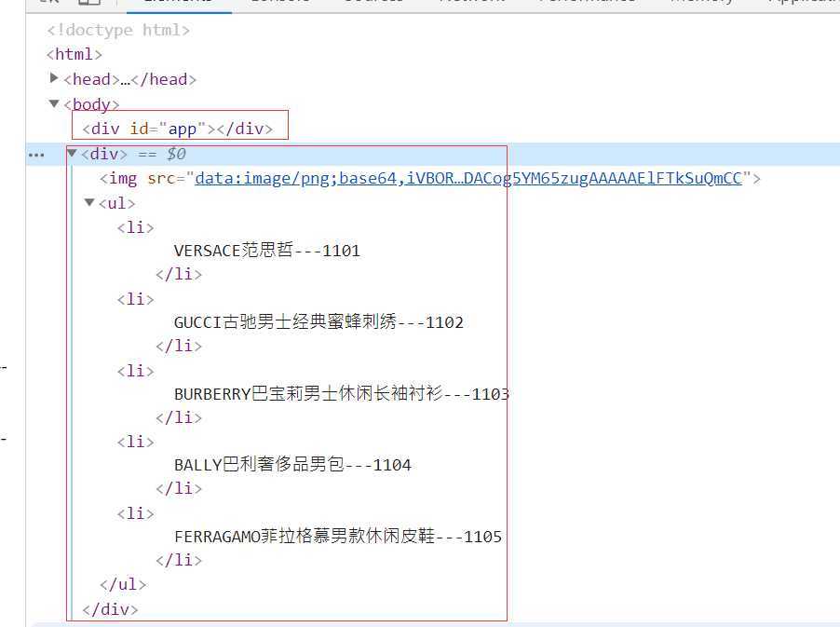Select the li tag above BURBERRY text
The height and width of the screenshot is (627, 840).
136,371
